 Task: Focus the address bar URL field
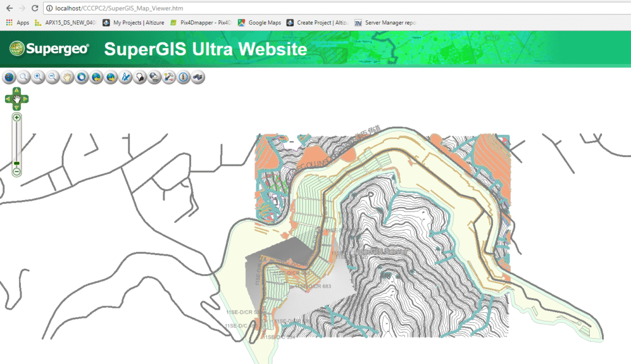[x=338, y=8]
